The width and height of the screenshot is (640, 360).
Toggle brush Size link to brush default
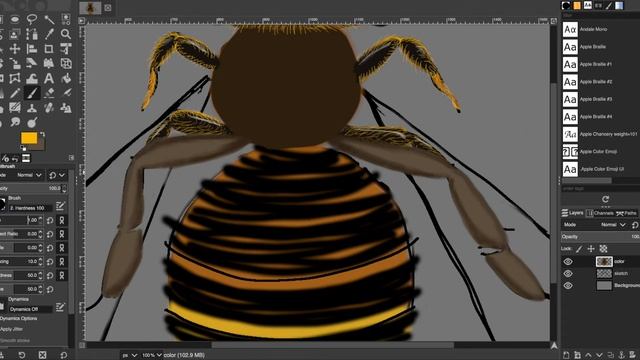tap(62, 220)
